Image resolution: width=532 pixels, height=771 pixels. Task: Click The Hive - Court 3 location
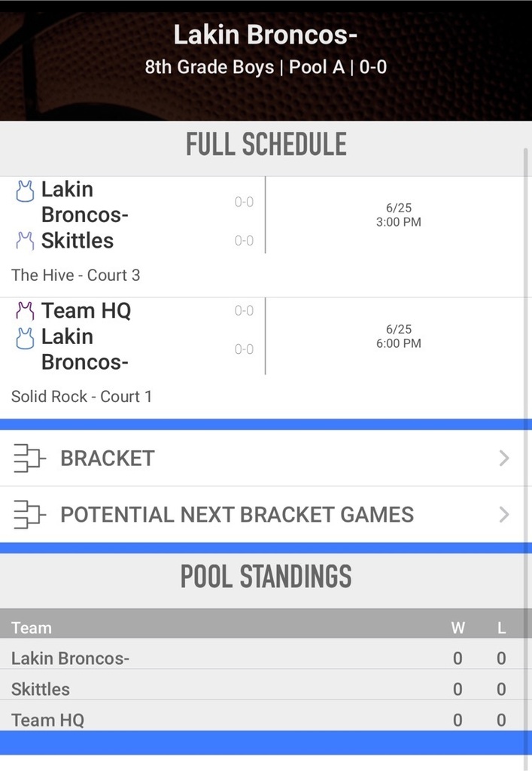[75, 275]
